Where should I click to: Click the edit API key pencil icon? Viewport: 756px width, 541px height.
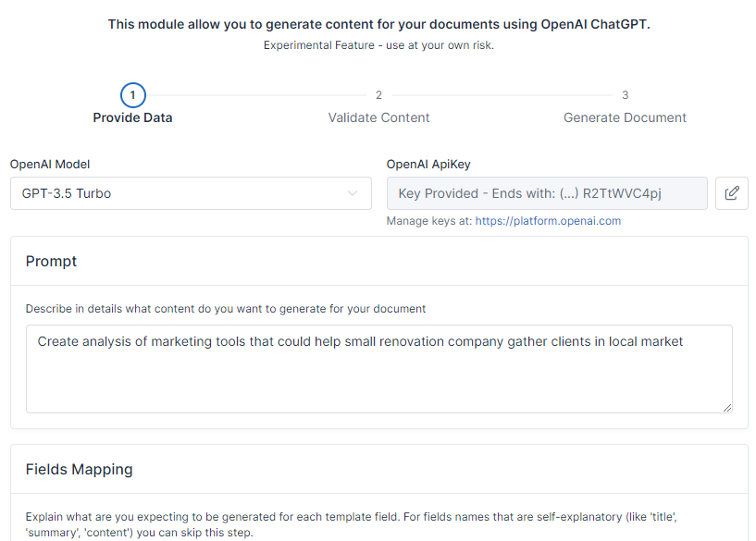click(731, 193)
